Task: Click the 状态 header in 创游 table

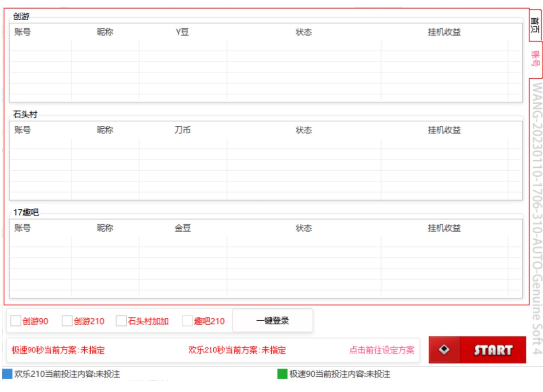Action: pyautogui.click(x=304, y=32)
